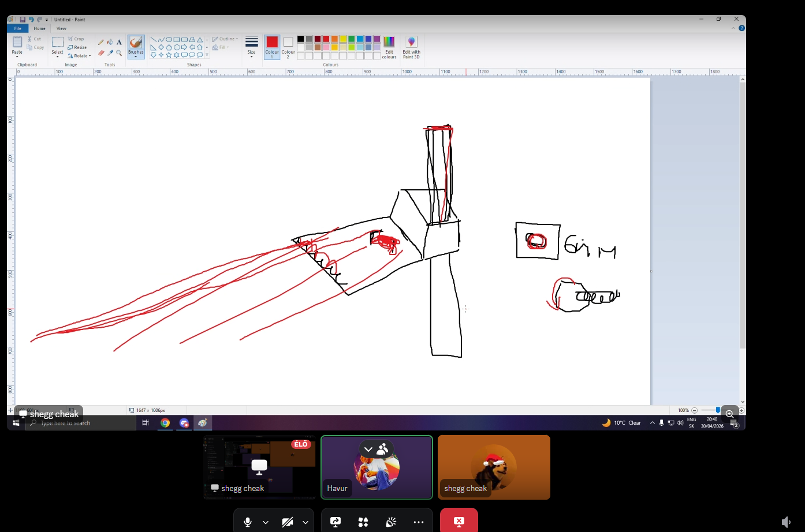Screen dimensions: 805x532
Task: Click the Windows Start button in the stream
Action: (16, 423)
